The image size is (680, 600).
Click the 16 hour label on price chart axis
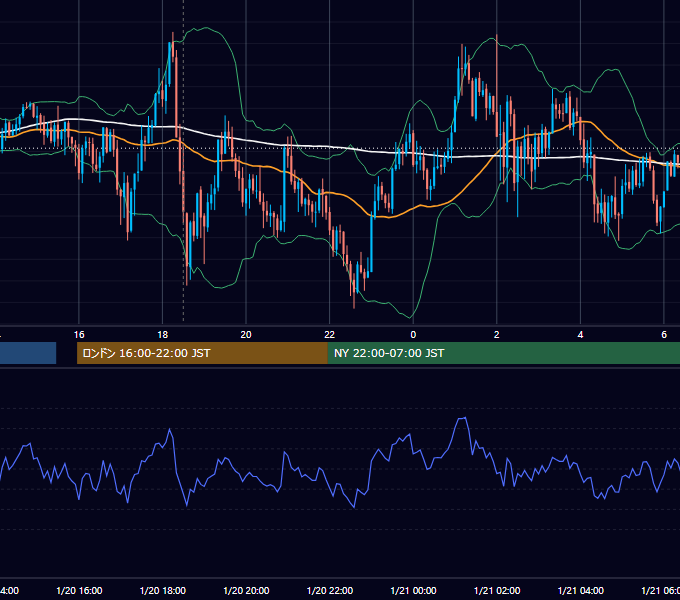[x=79, y=335]
